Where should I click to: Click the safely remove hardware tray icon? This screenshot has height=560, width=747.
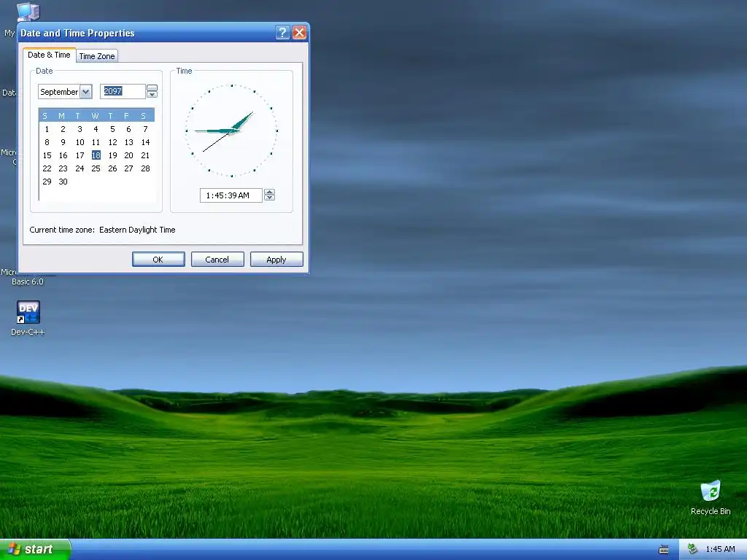pyautogui.click(x=692, y=549)
